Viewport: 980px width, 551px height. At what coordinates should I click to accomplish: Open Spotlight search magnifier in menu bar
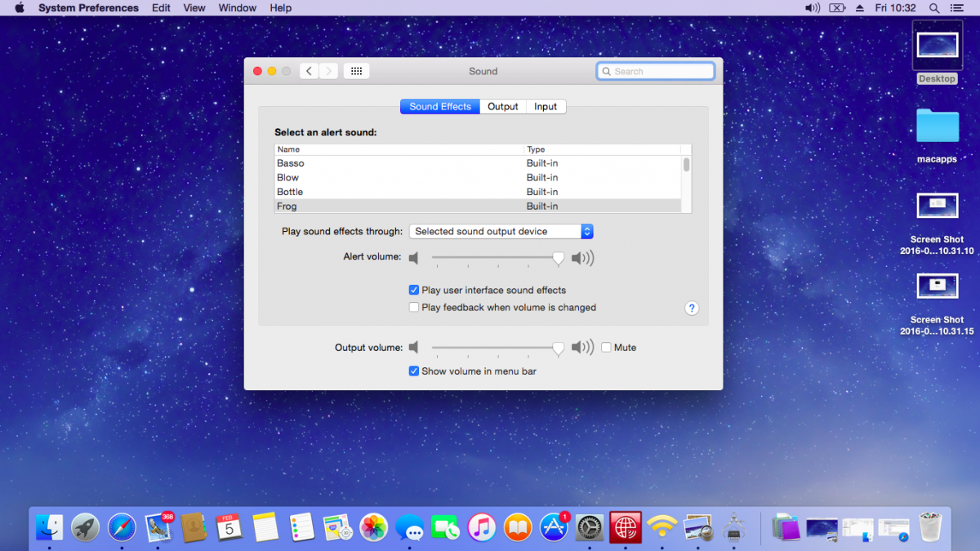pos(934,8)
